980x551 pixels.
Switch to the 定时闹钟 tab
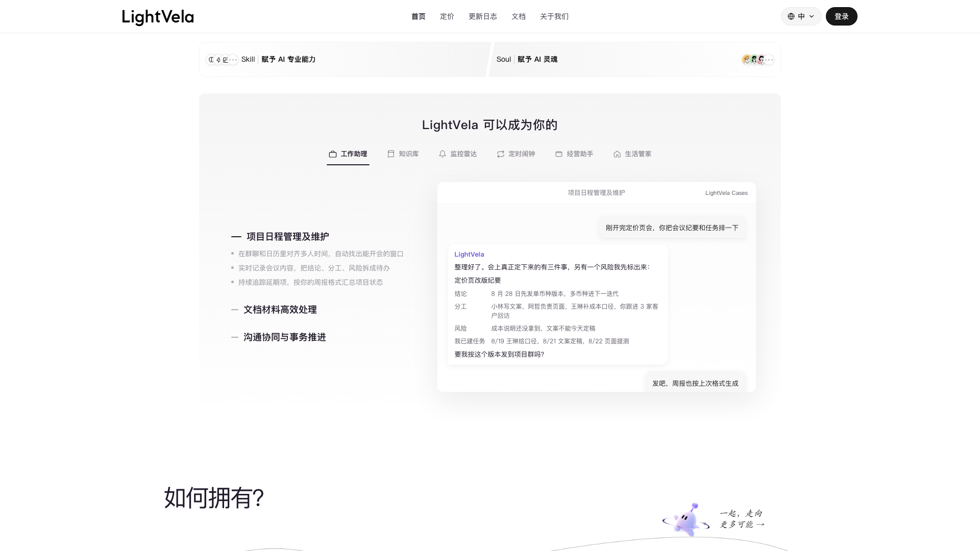pos(516,154)
